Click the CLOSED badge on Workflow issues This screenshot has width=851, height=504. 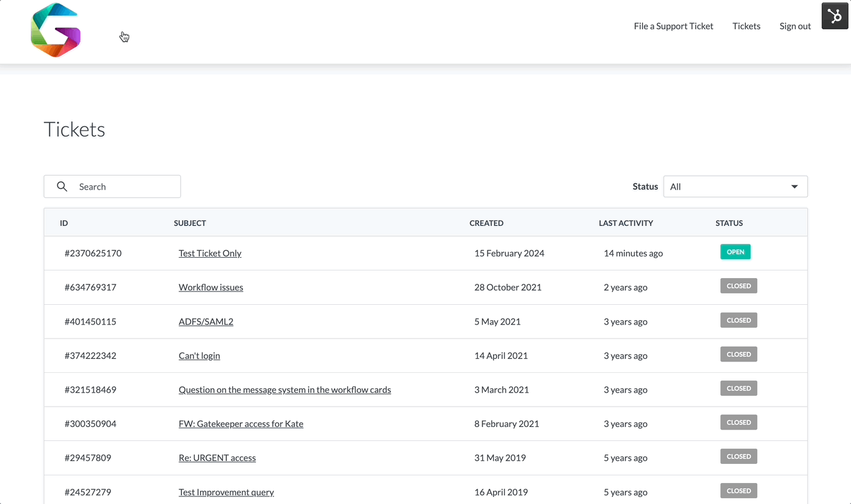point(738,286)
